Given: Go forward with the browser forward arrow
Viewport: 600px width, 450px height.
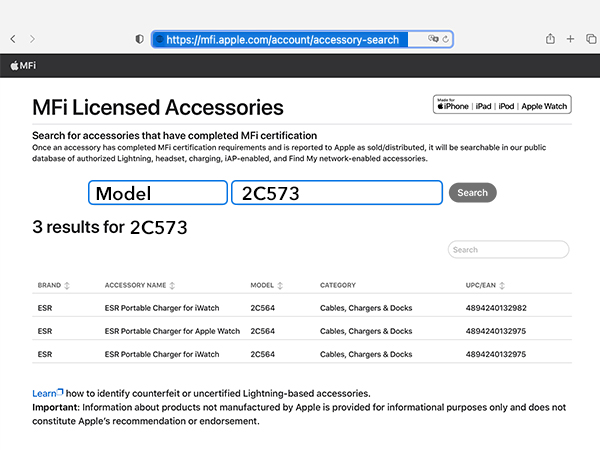Looking at the screenshot, I should click(x=32, y=39).
